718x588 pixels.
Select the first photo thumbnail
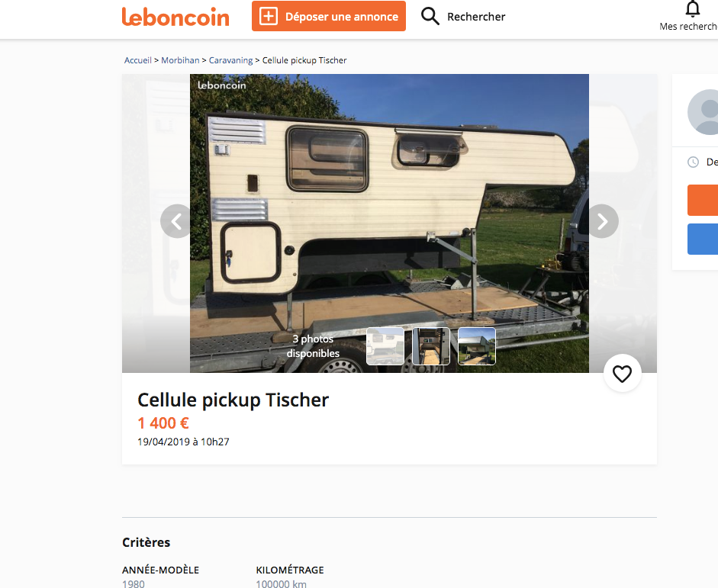point(385,346)
